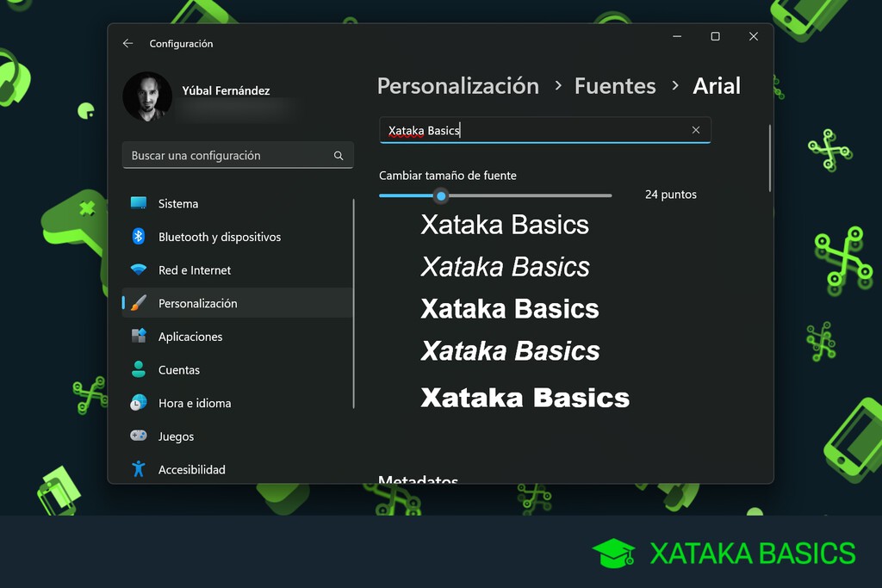This screenshot has height=588, width=882.
Task: Clear the preview text with the X
Action: [x=696, y=130]
